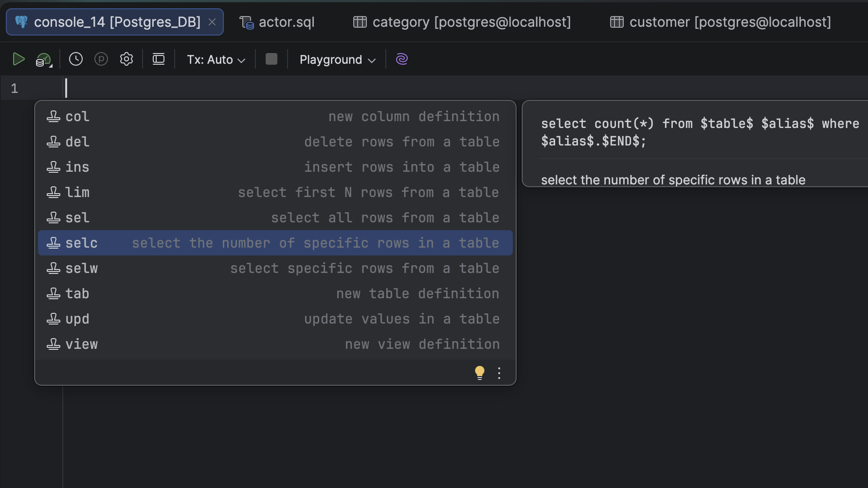Choose the highlighted 'selc' count rows template
868x488 pixels.
[275, 243]
